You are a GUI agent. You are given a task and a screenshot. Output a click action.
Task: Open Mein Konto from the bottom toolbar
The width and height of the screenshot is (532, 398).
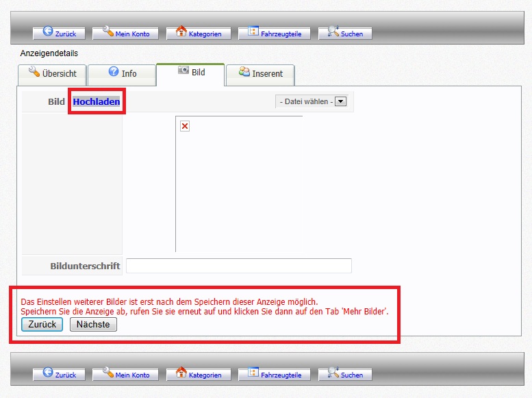132,375
